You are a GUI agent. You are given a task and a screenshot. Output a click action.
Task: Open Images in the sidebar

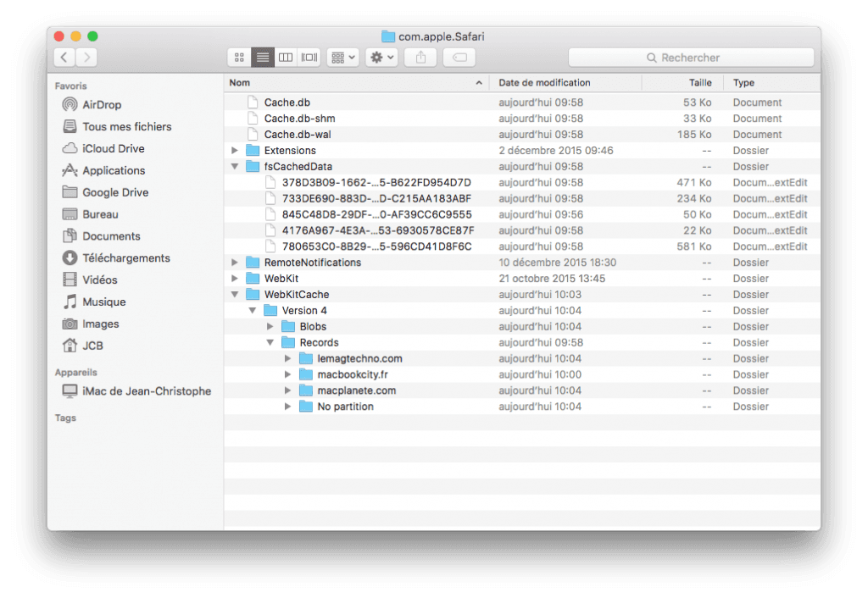click(91, 324)
